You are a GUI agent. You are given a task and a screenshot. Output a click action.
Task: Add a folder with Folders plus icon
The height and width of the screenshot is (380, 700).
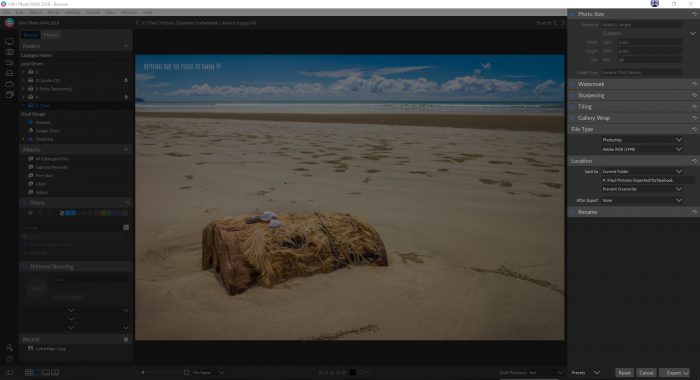pyautogui.click(x=126, y=46)
